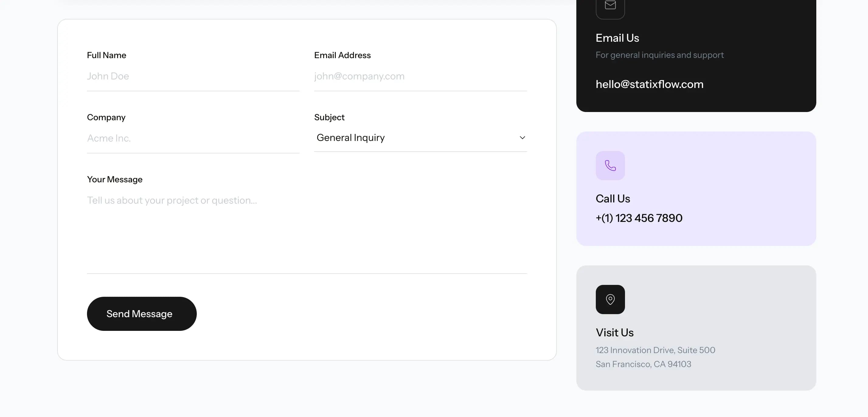Viewport: 868px width, 417px height.
Task: Click the phone icon in Call Us card
Action: pyautogui.click(x=610, y=166)
